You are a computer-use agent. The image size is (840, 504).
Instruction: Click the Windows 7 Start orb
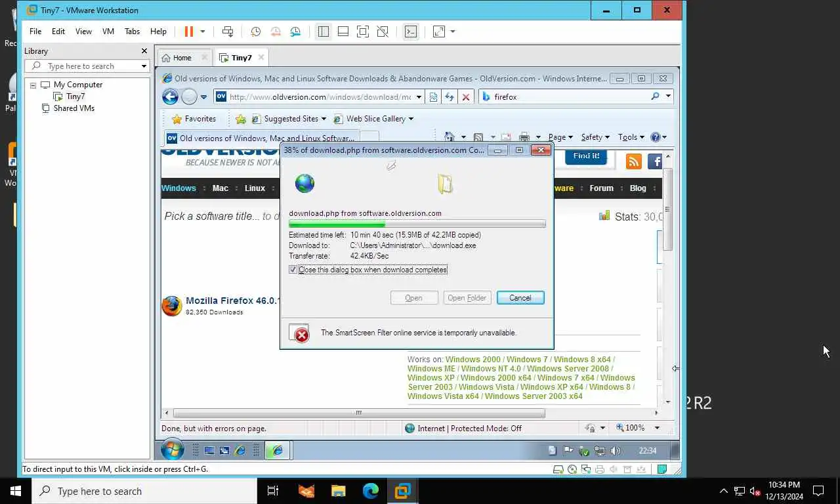[x=173, y=450]
